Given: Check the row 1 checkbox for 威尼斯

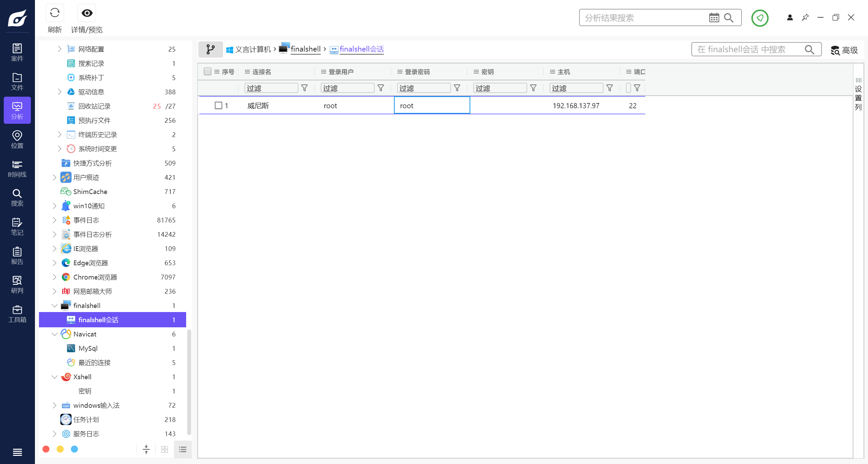Looking at the screenshot, I should click(x=218, y=105).
